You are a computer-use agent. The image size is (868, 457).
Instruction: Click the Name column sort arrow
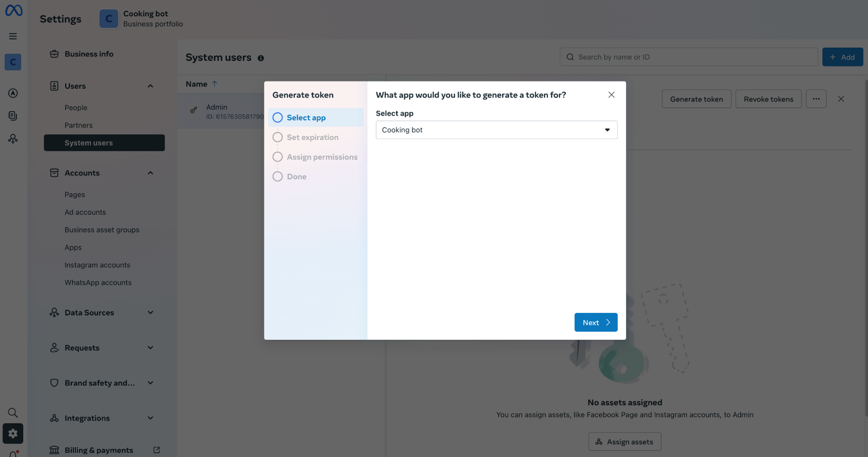[214, 84]
